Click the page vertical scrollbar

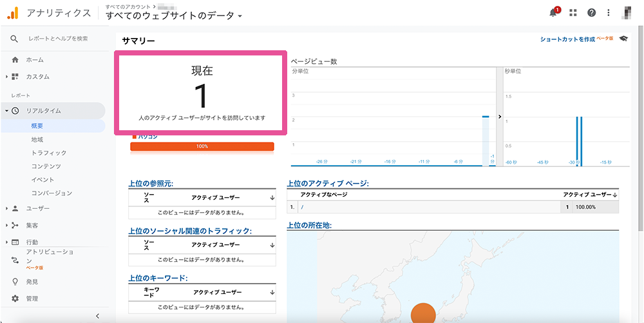641,128
